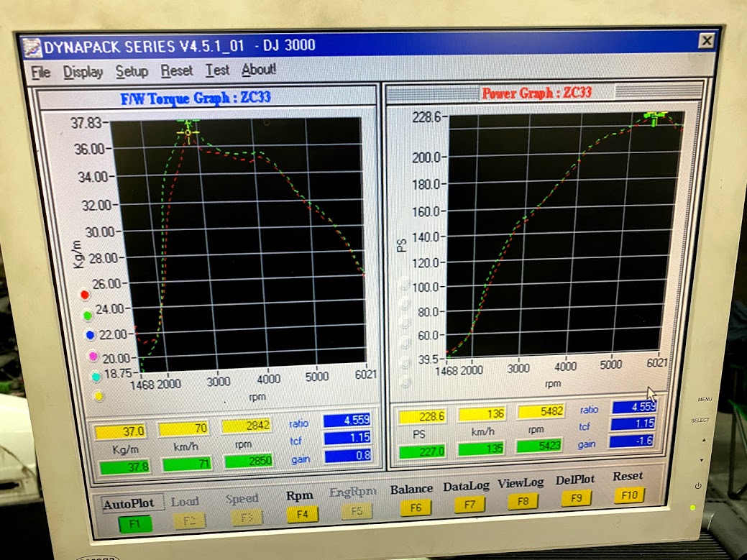Select the yellow plot color dot
Screen dimensions: 747x560
[x=98, y=395]
